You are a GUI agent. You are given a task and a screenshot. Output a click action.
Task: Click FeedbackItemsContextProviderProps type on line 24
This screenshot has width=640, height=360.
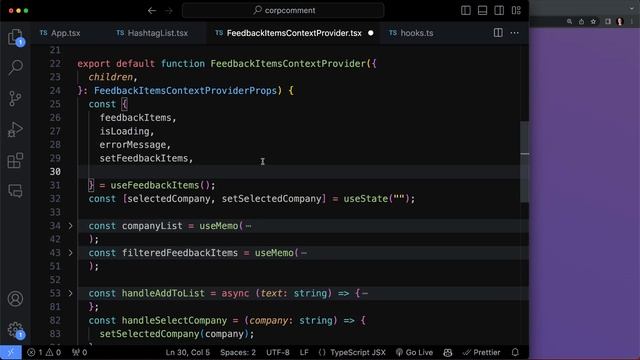185,91
